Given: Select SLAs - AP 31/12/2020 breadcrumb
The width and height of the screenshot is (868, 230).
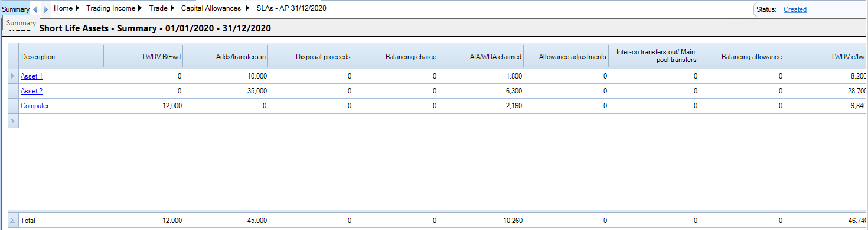Looking at the screenshot, I should 291,9.
